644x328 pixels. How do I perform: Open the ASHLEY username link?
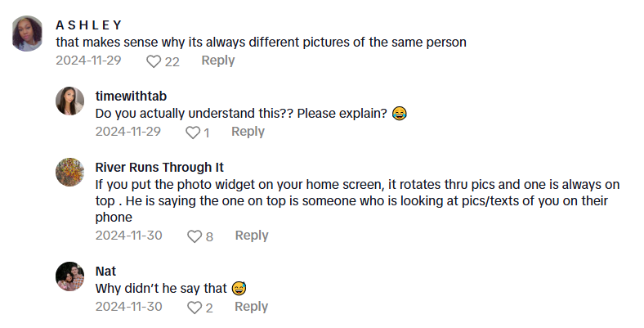89,25
